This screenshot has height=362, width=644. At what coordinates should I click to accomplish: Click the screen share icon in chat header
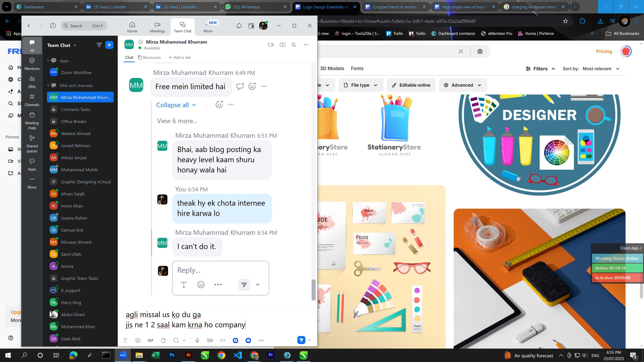click(282, 45)
